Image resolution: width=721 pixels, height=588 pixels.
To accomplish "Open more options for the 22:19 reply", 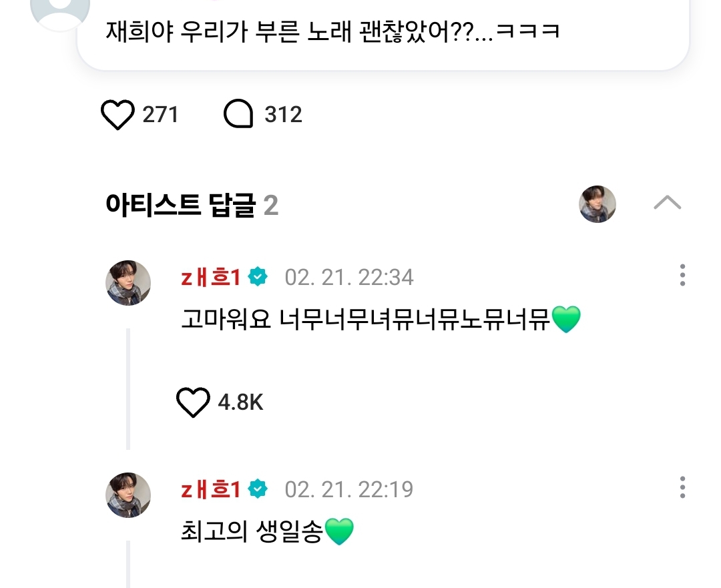I will click(x=682, y=488).
